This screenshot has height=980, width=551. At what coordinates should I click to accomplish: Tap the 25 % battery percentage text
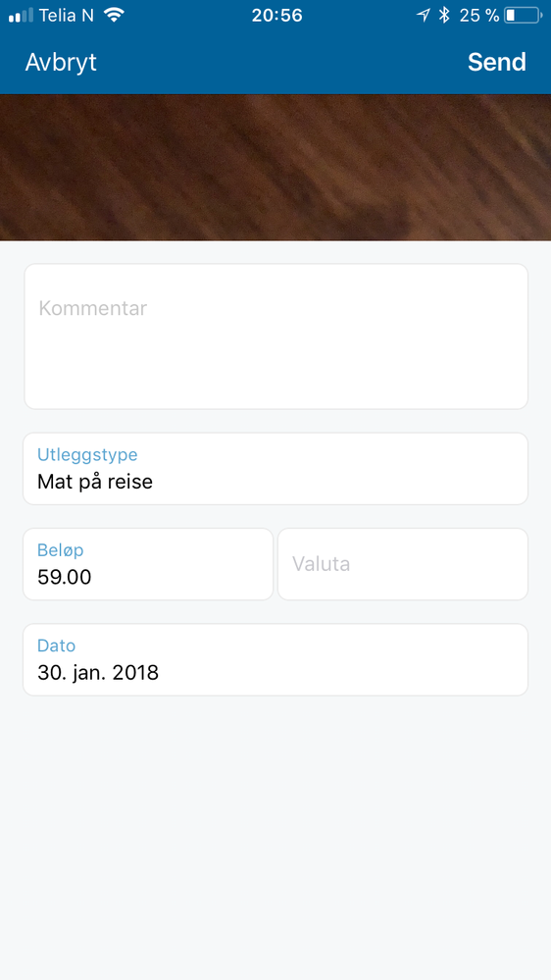[x=479, y=15]
